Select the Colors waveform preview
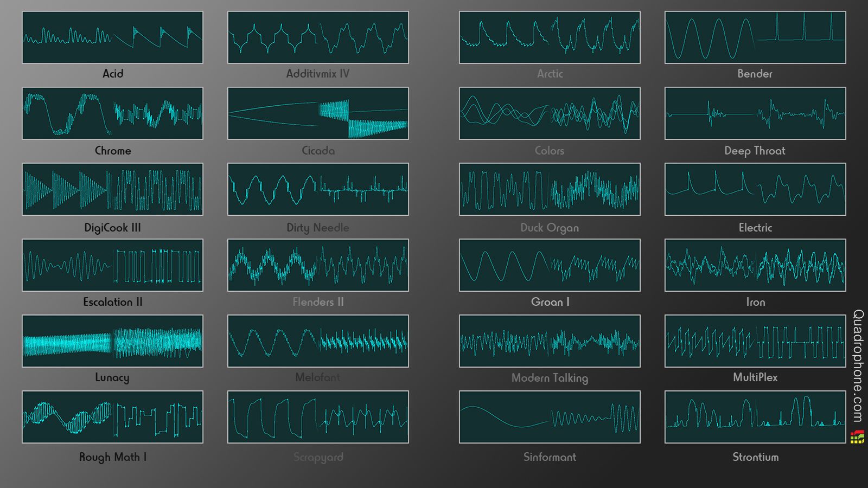The width and height of the screenshot is (868, 488). tap(550, 113)
